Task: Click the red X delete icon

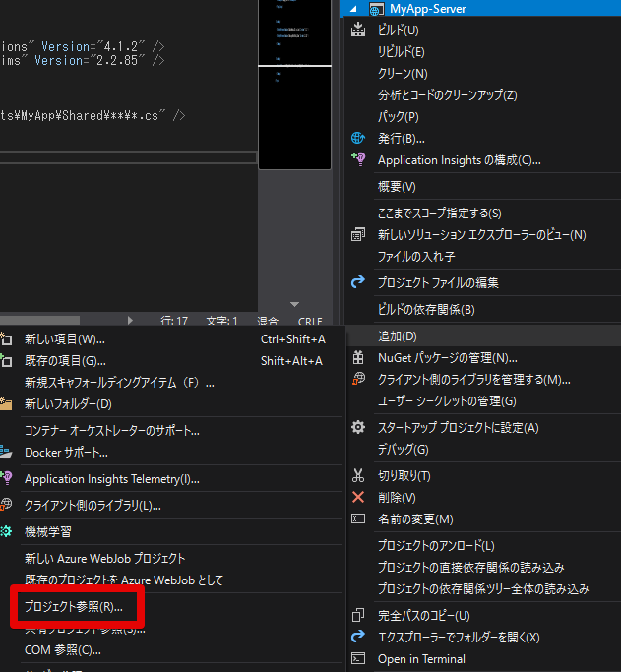Action: (358, 497)
